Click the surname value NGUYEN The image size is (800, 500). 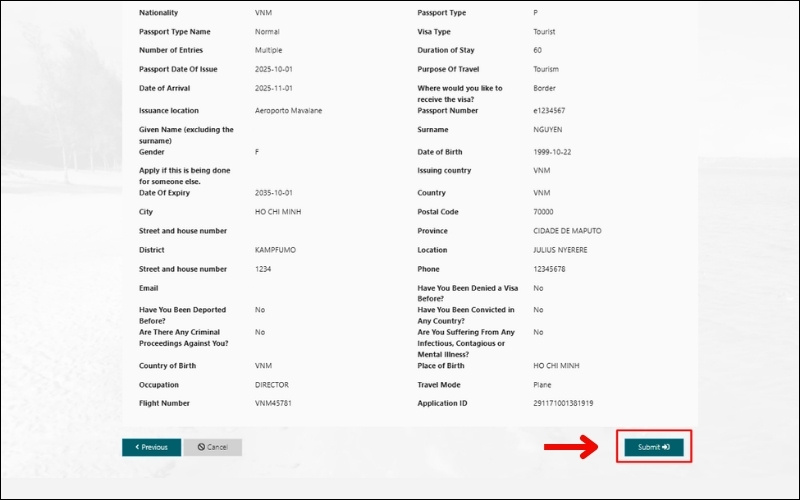[x=549, y=130]
